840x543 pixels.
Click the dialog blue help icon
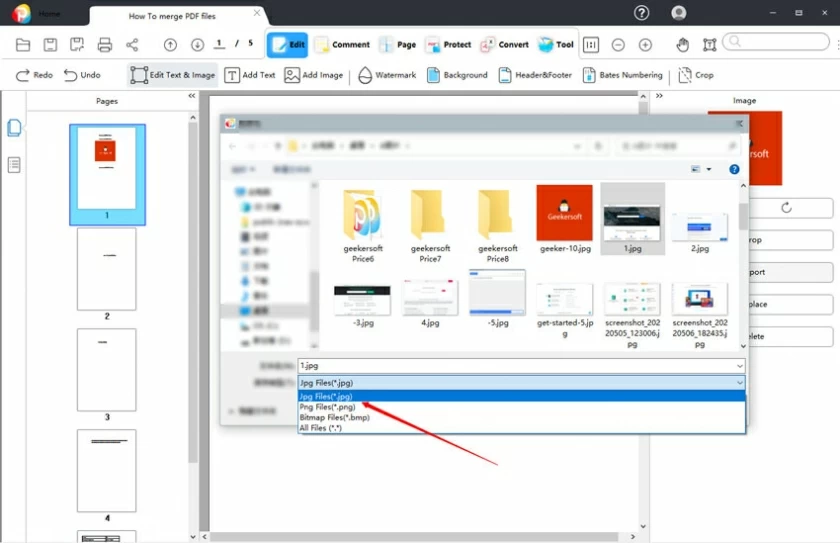tap(734, 169)
